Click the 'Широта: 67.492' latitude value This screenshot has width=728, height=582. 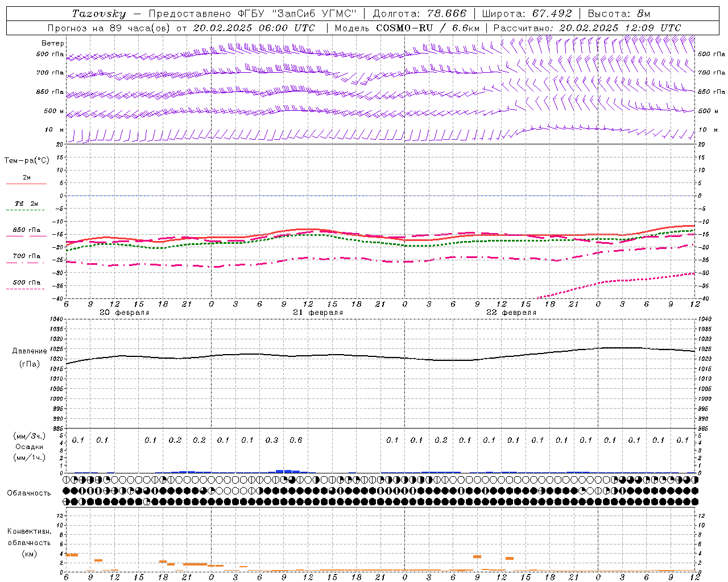click(x=527, y=14)
